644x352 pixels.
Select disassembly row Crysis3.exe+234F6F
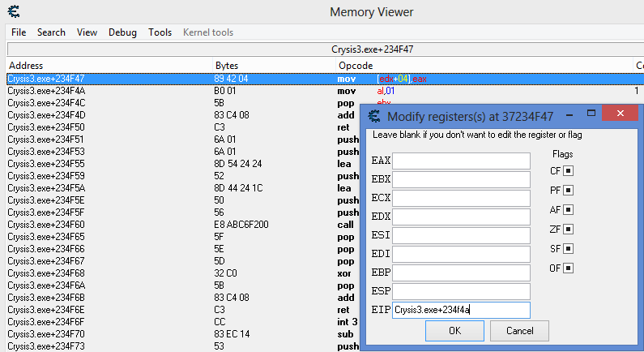click(183, 322)
